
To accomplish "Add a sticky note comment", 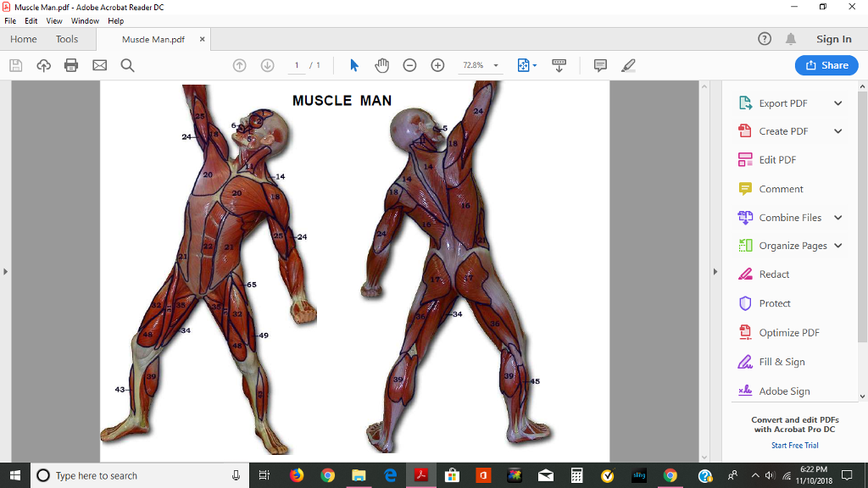I will [x=600, y=64].
